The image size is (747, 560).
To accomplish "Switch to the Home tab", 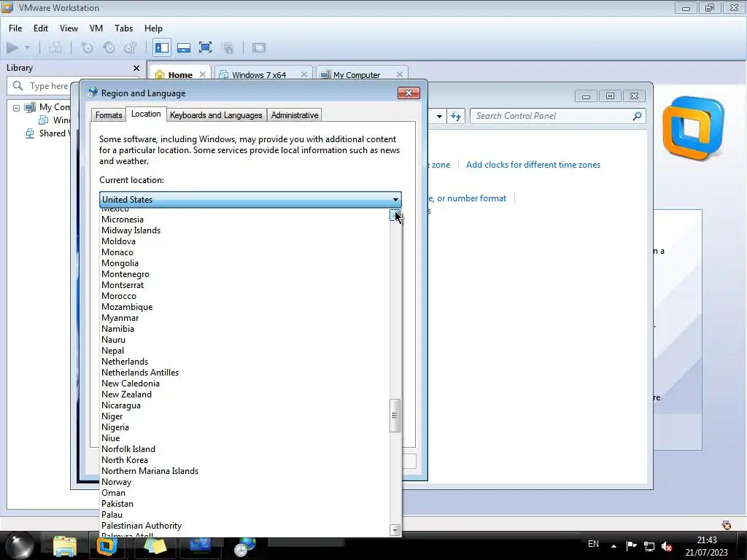I will (180, 75).
